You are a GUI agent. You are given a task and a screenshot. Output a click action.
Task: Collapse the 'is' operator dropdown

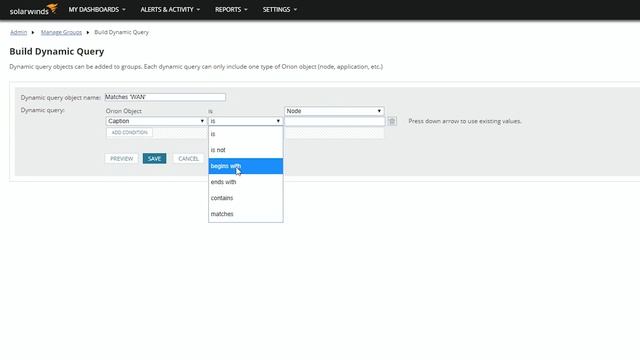pyautogui.click(x=245, y=121)
